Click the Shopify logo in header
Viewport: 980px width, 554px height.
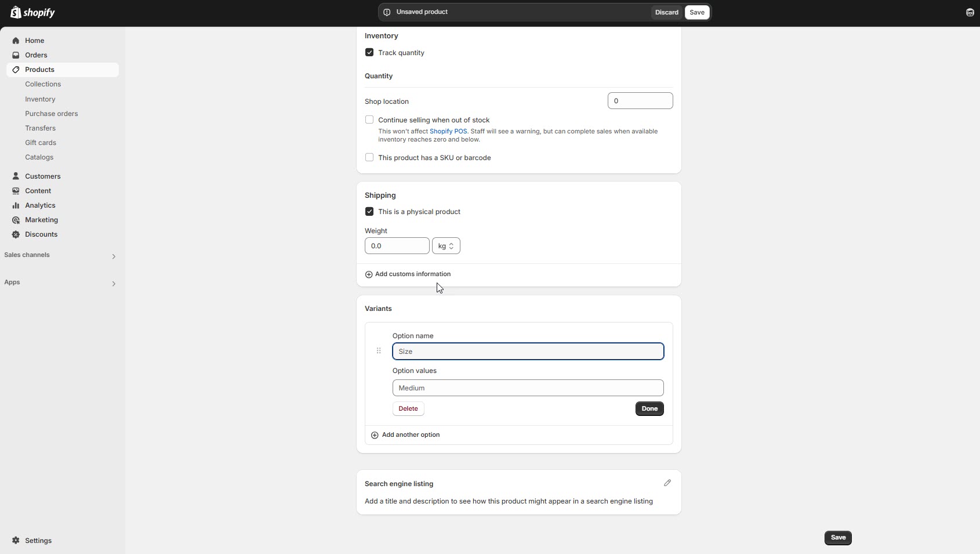[32, 12]
